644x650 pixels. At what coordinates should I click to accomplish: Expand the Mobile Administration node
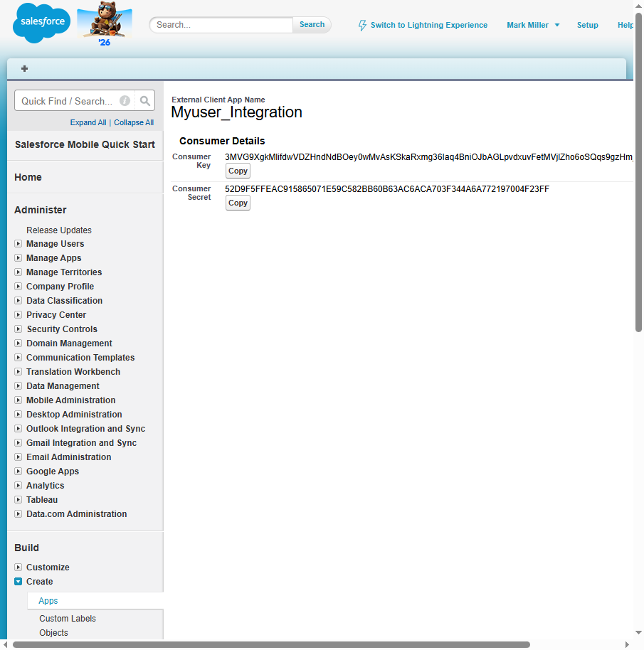pyautogui.click(x=19, y=400)
